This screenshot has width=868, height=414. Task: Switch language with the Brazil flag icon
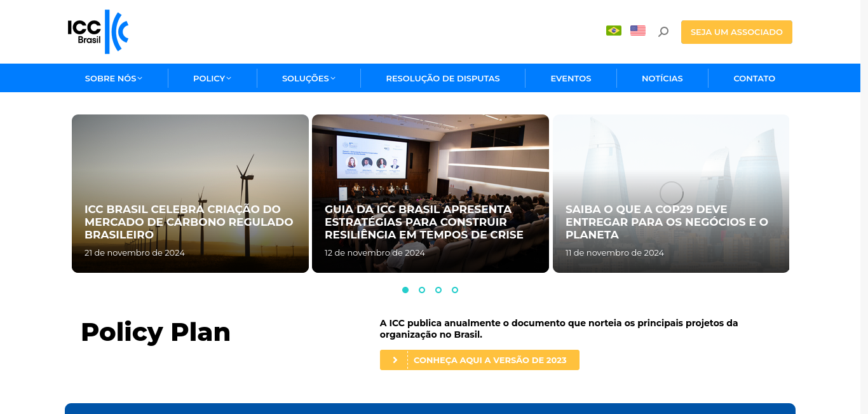coord(614,31)
